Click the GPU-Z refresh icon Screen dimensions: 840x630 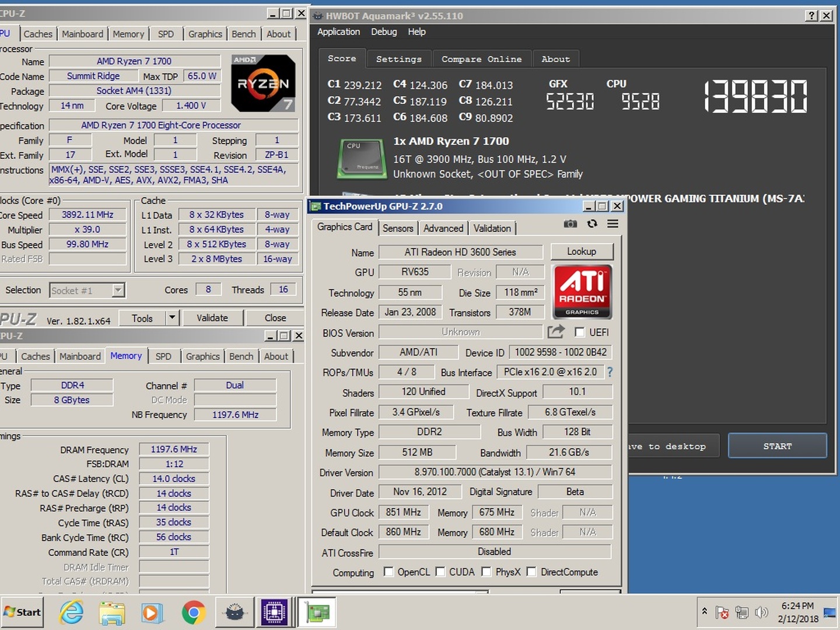tap(592, 224)
